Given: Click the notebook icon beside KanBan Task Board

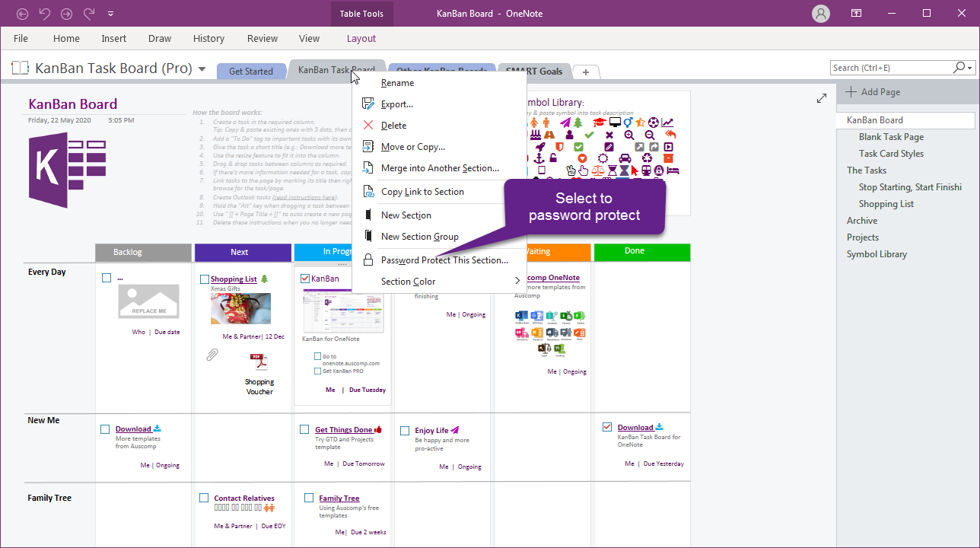Looking at the screenshot, I should tap(21, 68).
